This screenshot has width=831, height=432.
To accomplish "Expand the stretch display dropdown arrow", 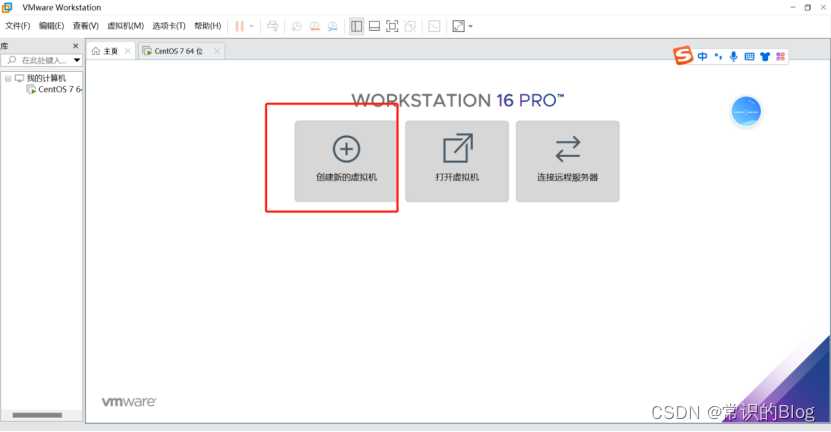I will (471, 26).
